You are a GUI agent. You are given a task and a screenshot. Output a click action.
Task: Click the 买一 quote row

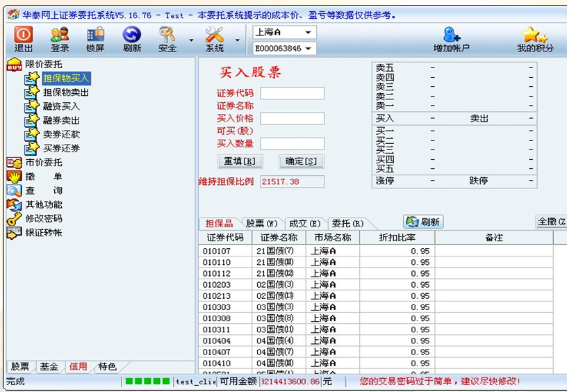pyautogui.click(x=454, y=131)
